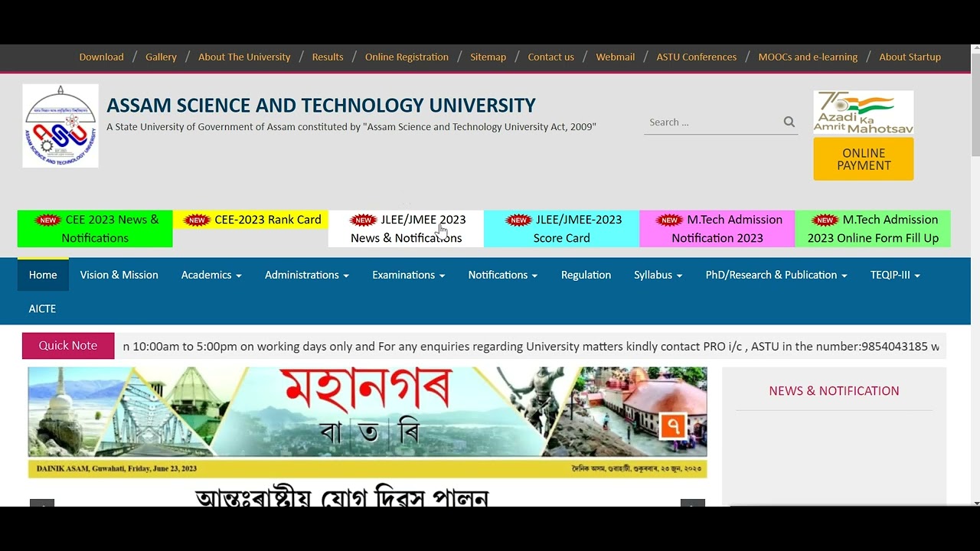
Task: Click the scrolling quick note ticker text
Action: pos(531,347)
